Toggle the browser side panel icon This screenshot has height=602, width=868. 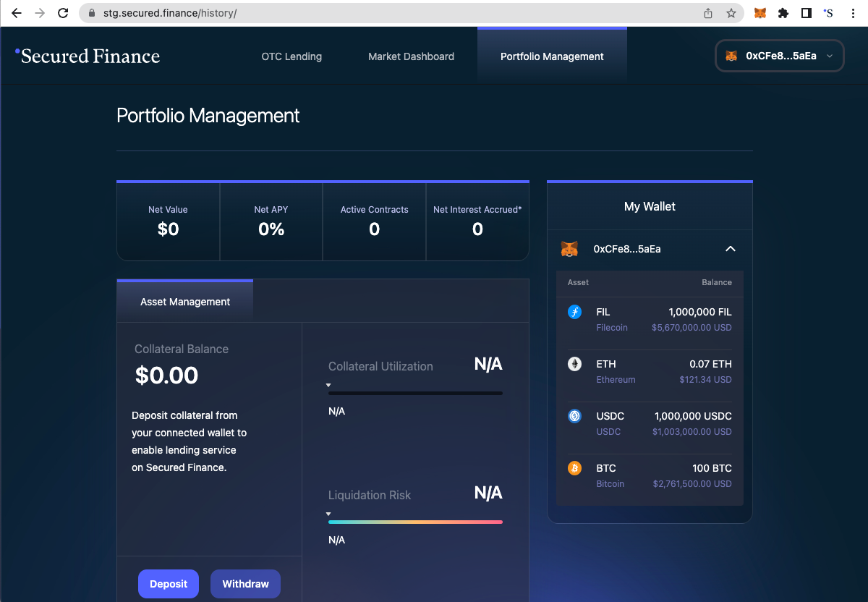807,13
